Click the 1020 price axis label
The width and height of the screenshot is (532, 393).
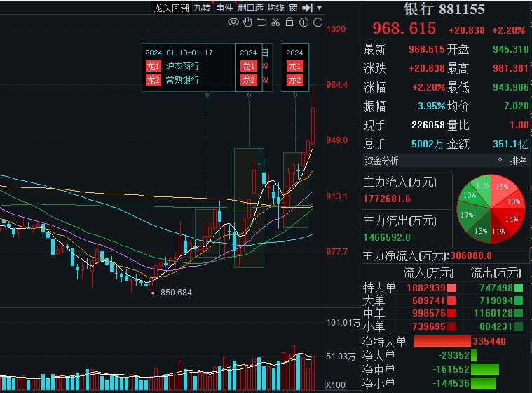tap(336, 29)
